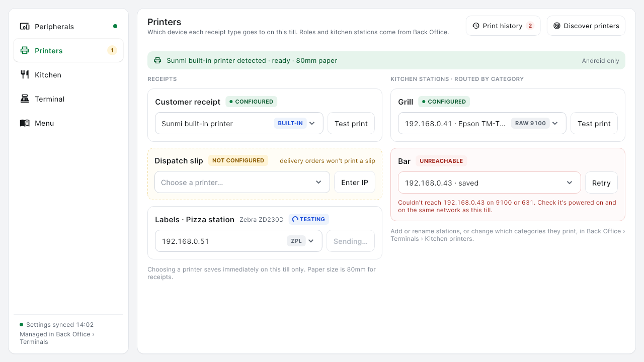644x362 pixels.
Task: Click the KITCHEN STATIONS · ROUTED BY CATEGORY header
Action: point(457,79)
